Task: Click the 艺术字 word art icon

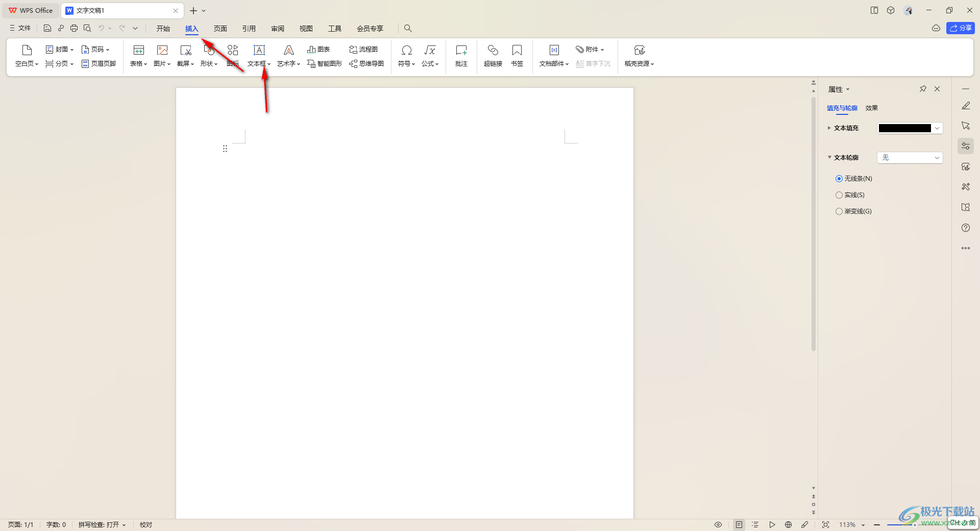Action: point(289,50)
